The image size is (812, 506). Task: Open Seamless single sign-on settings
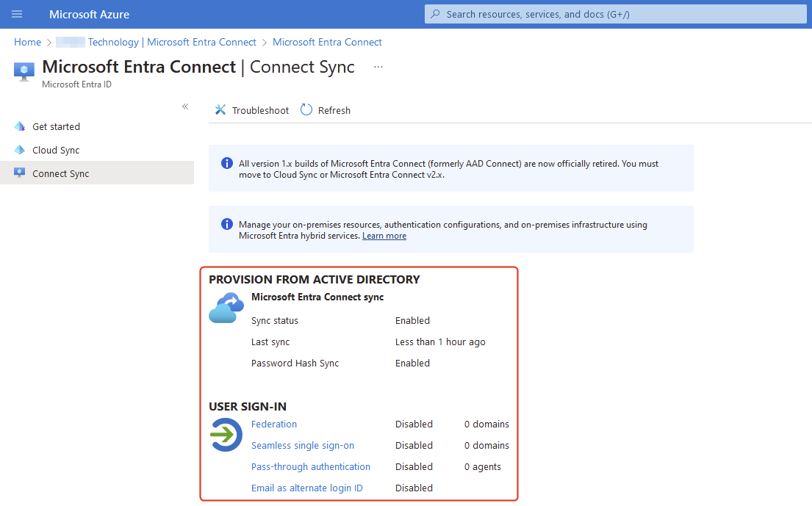coord(303,445)
